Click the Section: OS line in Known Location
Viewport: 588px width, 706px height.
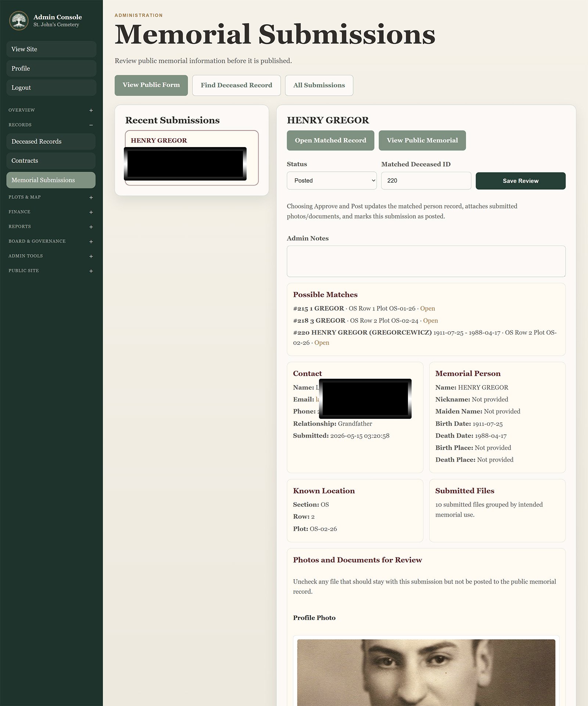[x=311, y=504]
